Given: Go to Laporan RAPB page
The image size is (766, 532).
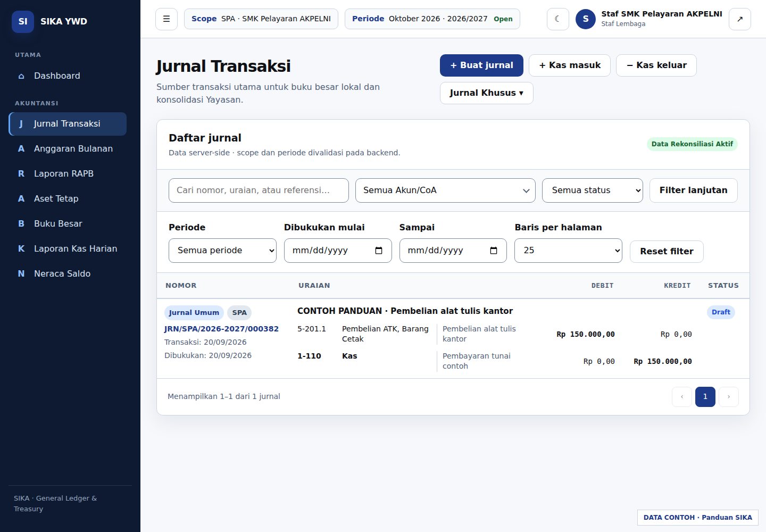Looking at the screenshot, I should click(x=68, y=173).
